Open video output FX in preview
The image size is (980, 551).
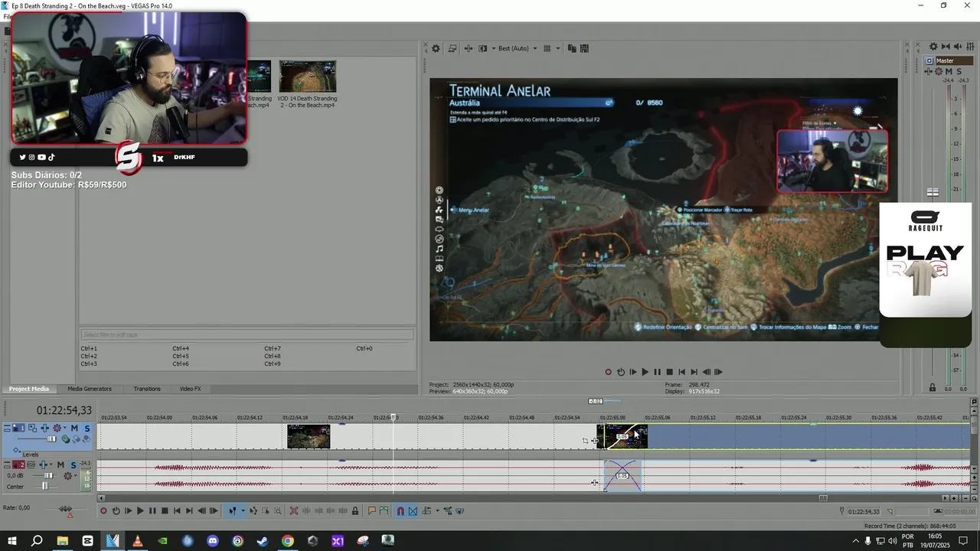point(469,48)
